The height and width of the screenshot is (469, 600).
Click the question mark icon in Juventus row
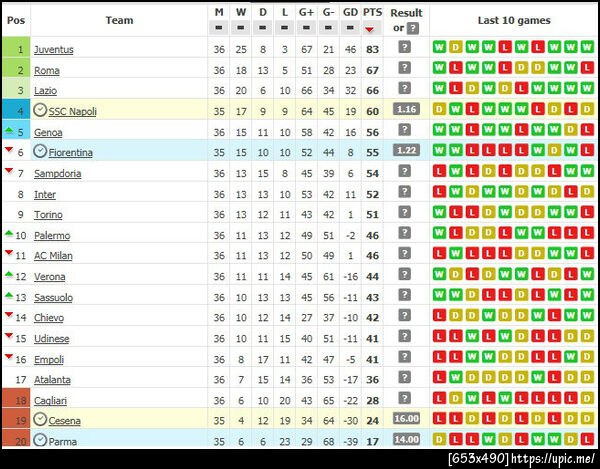coord(405,49)
